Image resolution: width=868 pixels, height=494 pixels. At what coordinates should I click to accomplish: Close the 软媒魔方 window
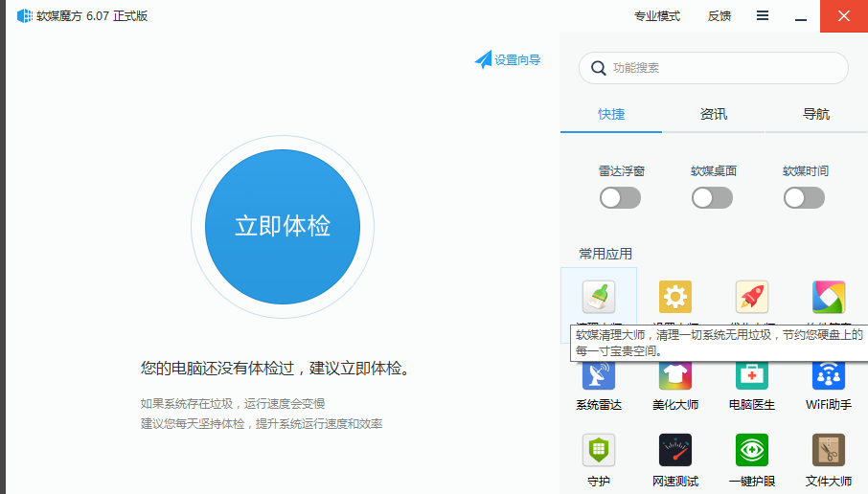click(x=844, y=16)
